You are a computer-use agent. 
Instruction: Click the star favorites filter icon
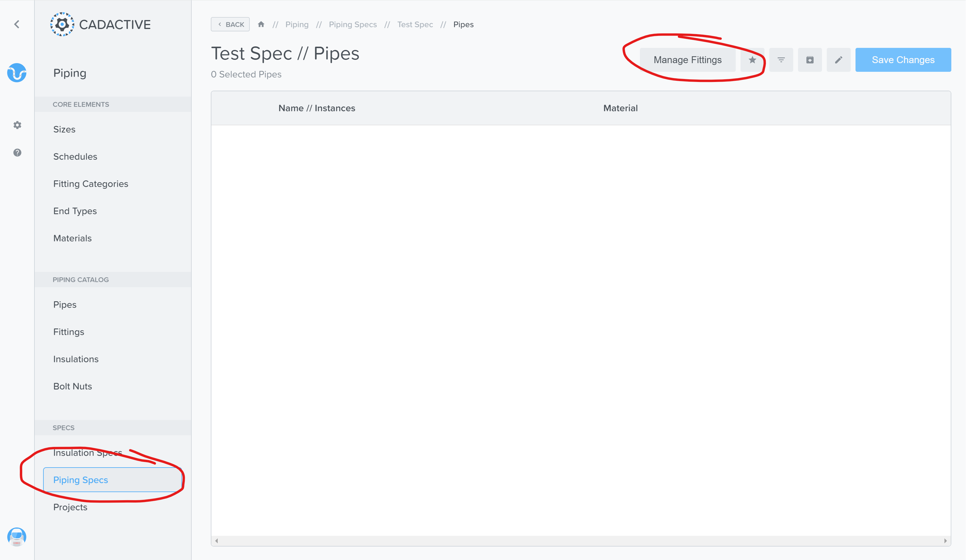[x=752, y=60]
